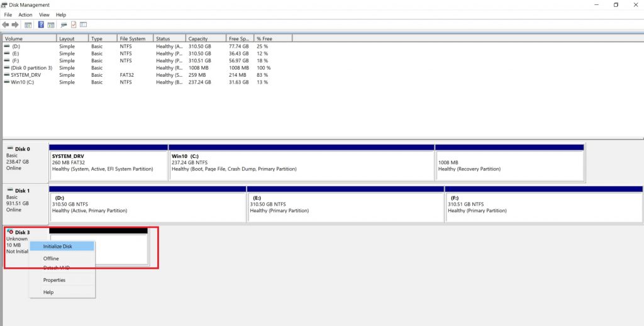The height and width of the screenshot is (326, 644).
Task: Click the Forward arrow toolbar icon
Action: pos(15,25)
